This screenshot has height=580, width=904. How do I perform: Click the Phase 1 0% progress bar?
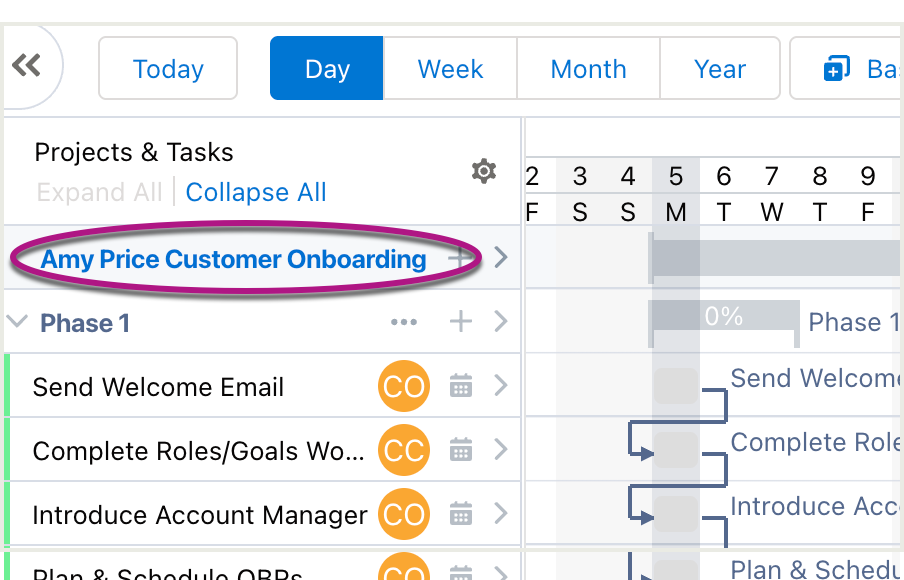pos(724,316)
